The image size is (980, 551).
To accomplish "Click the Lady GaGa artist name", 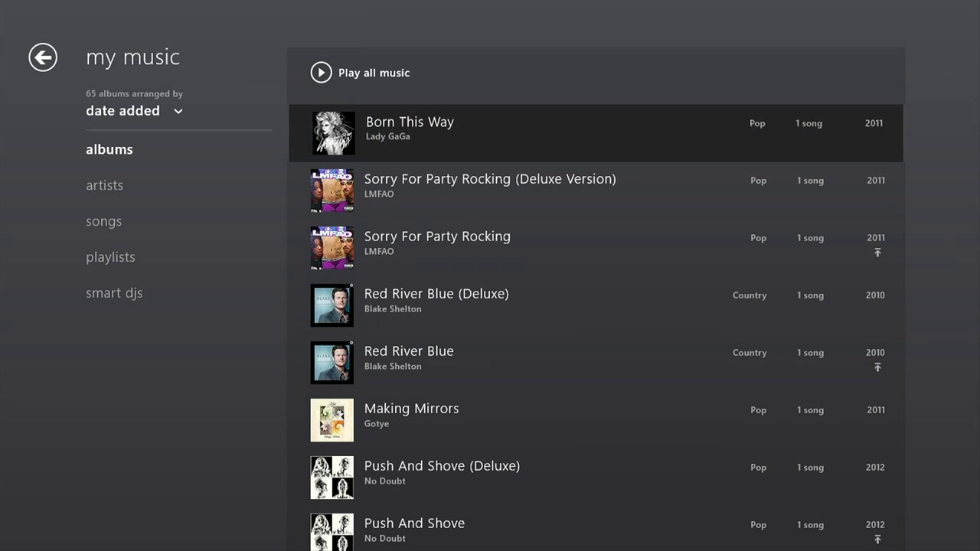I will point(387,137).
